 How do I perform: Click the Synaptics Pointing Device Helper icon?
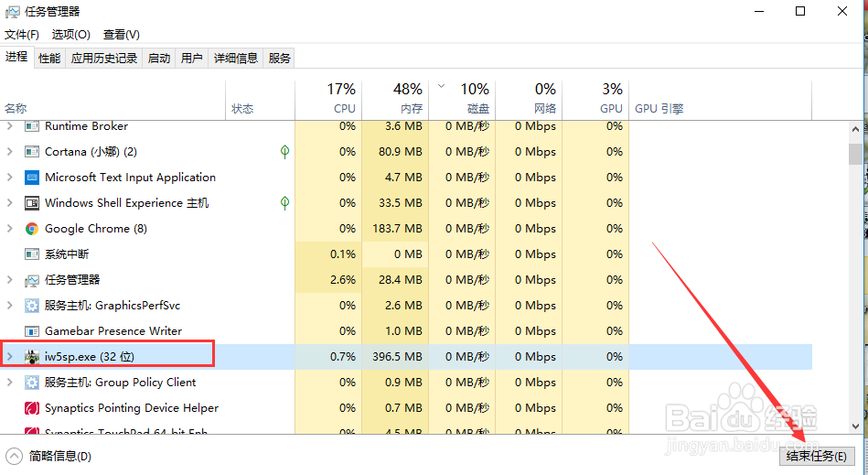pyautogui.click(x=32, y=408)
